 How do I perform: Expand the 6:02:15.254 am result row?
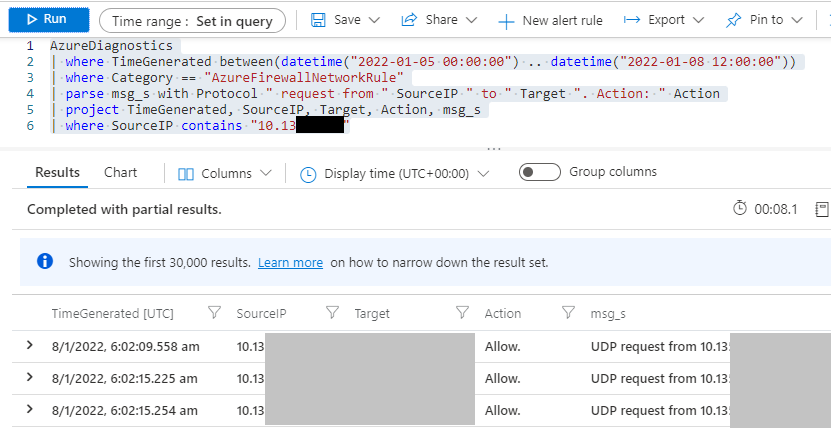tap(30, 409)
